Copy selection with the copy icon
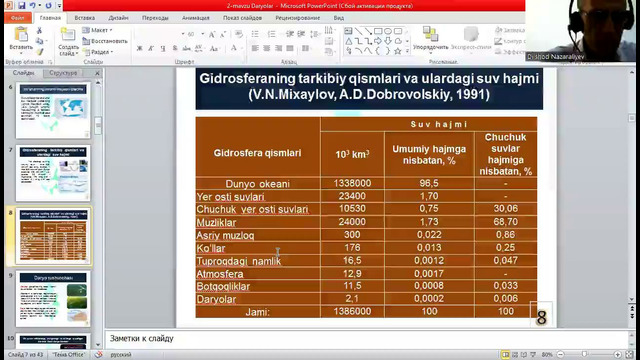 point(39,41)
